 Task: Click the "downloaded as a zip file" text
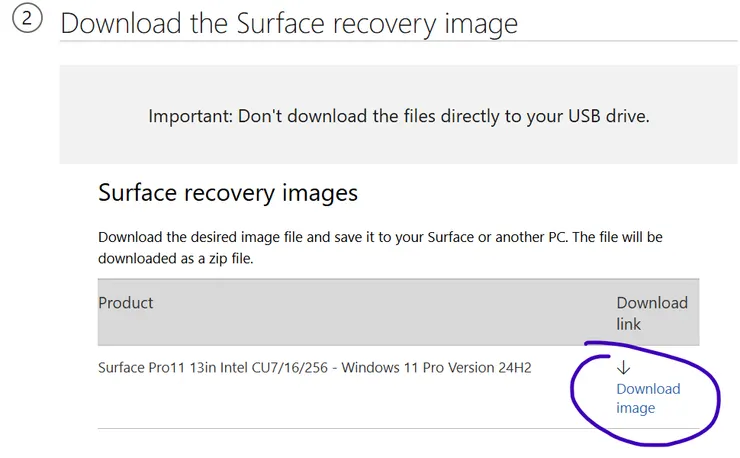click(175, 257)
